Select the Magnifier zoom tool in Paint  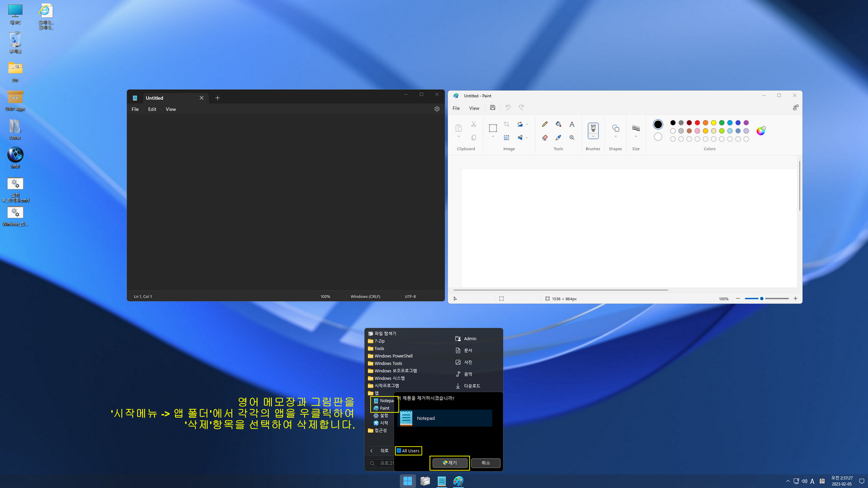click(572, 138)
